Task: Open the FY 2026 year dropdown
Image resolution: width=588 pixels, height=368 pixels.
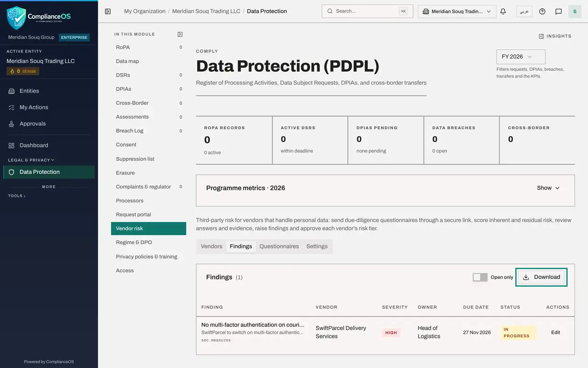Action: pos(521,57)
